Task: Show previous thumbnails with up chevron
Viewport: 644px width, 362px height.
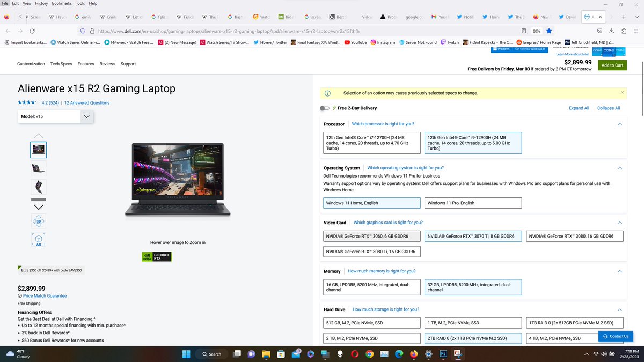Action: (39, 136)
